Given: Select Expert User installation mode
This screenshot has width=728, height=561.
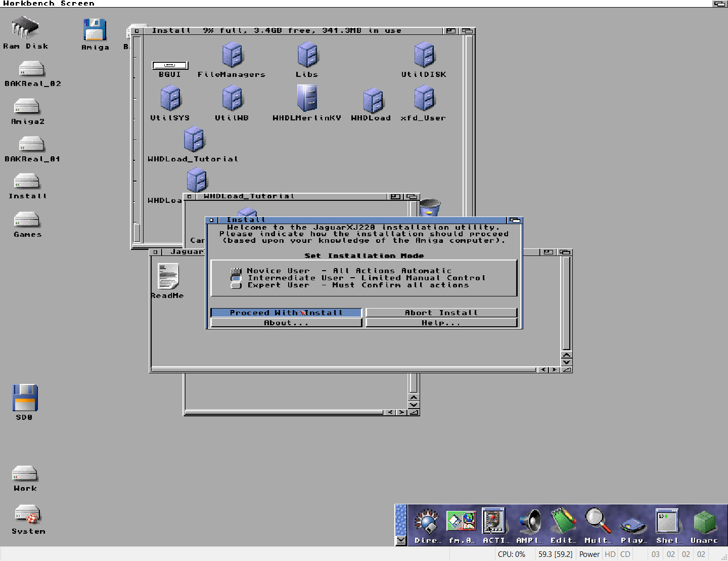Looking at the screenshot, I should click(x=236, y=285).
